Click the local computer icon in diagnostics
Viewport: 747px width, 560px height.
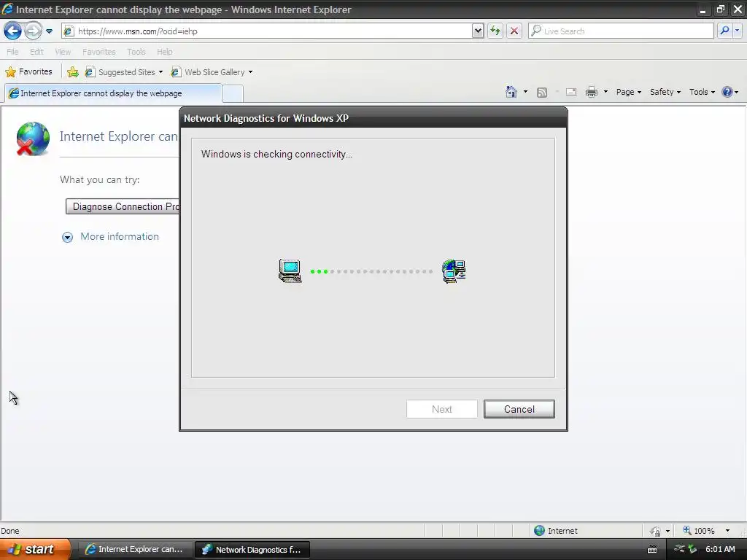pos(290,271)
